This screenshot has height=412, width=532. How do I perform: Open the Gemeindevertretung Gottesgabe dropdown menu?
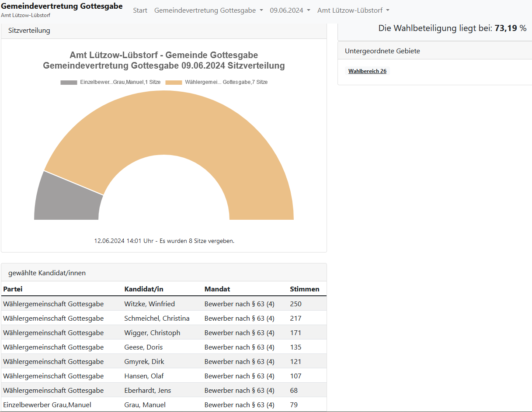pyautogui.click(x=209, y=10)
